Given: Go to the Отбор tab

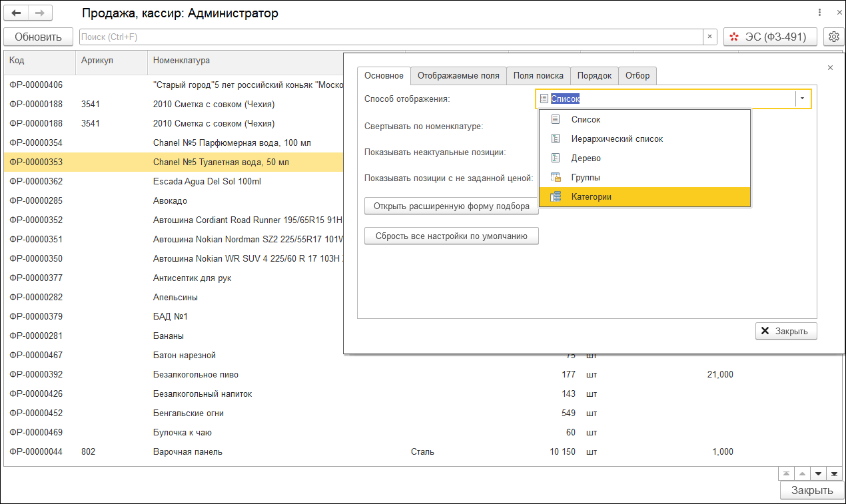Looking at the screenshot, I should point(637,76).
